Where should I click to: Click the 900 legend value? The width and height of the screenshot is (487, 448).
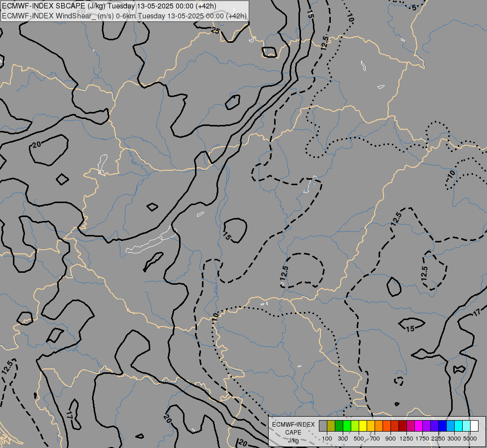click(x=390, y=439)
